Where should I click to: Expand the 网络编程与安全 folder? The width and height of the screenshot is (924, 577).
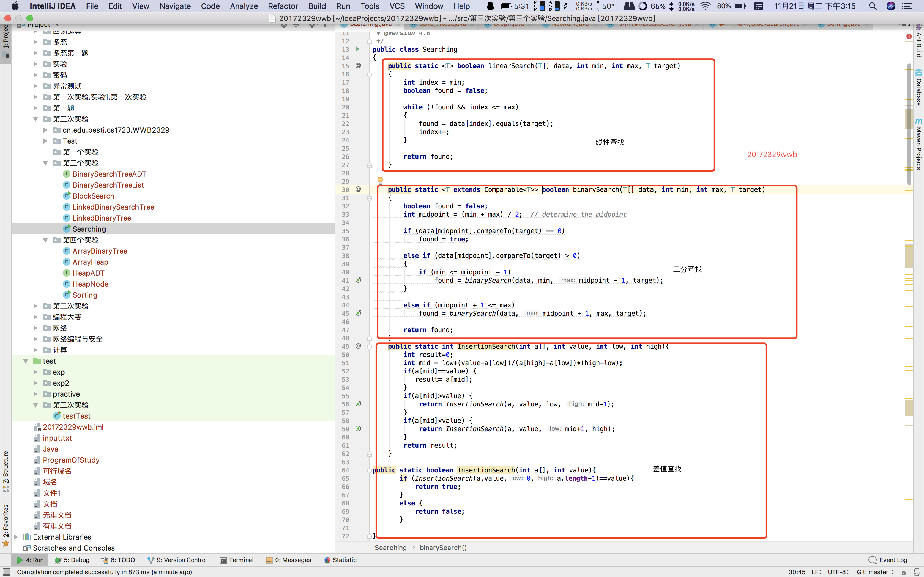(x=35, y=339)
